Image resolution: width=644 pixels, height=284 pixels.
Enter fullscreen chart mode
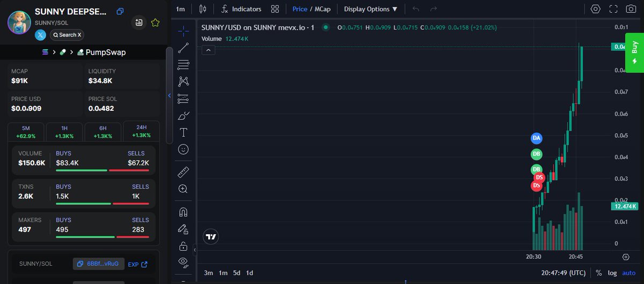tap(613, 9)
